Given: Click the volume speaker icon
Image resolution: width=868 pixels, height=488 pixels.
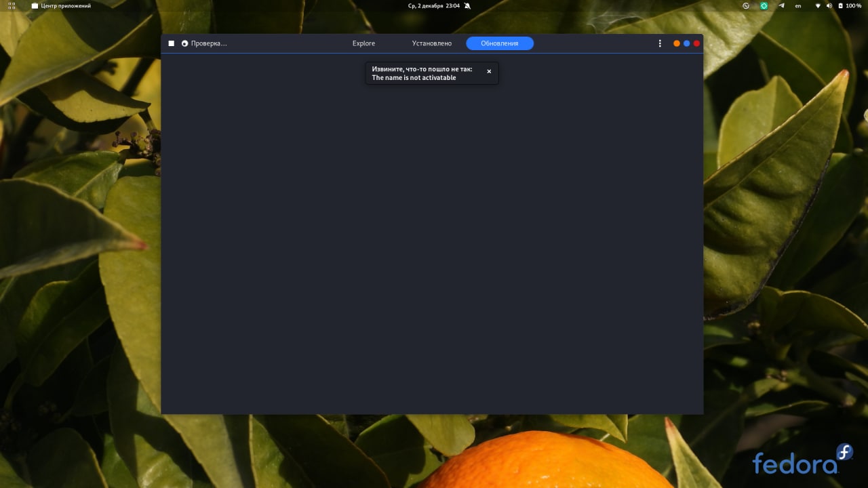Looking at the screenshot, I should (x=830, y=5).
